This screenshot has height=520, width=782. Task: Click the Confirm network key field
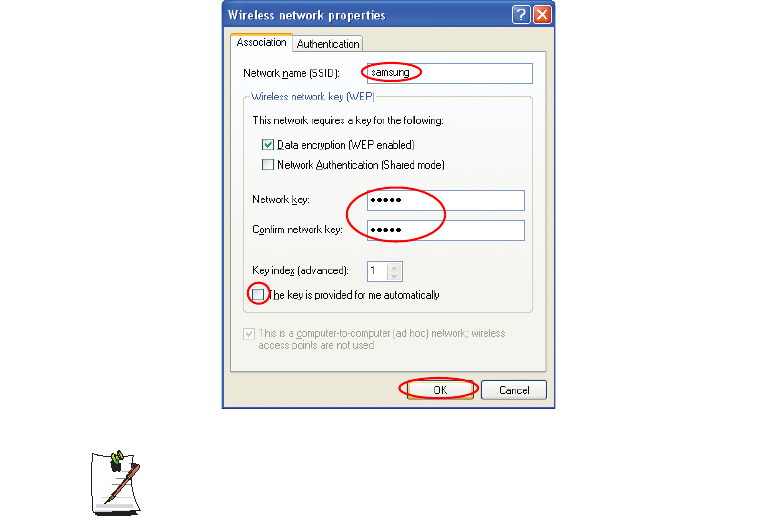click(x=446, y=230)
